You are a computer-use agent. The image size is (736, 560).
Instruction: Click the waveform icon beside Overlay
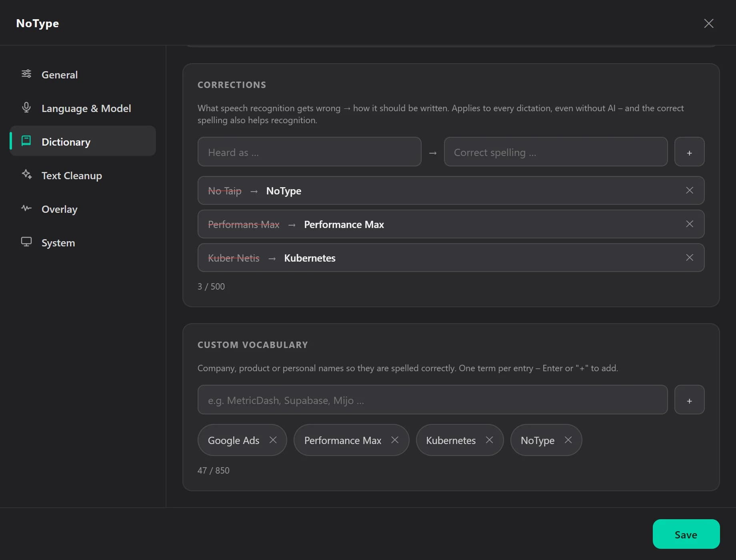(26, 208)
